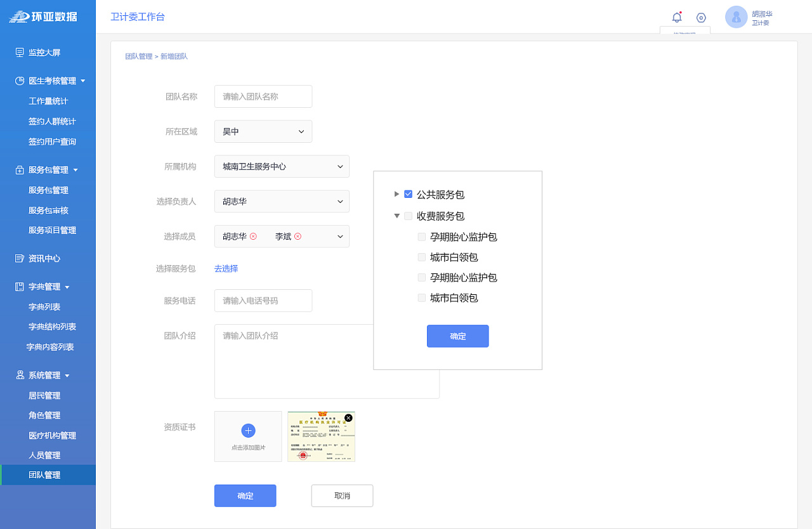The width and height of the screenshot is (812, 529).
Task: Click the 医生考核管理 sidebar icon
Action: pyautogui.click(x=20, y=81)
